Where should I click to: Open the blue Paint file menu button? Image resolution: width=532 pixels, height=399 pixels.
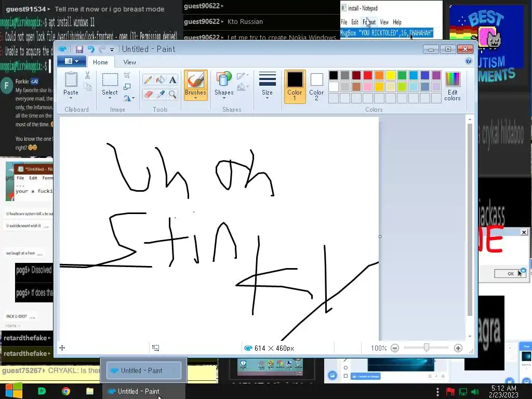(71, 61)
